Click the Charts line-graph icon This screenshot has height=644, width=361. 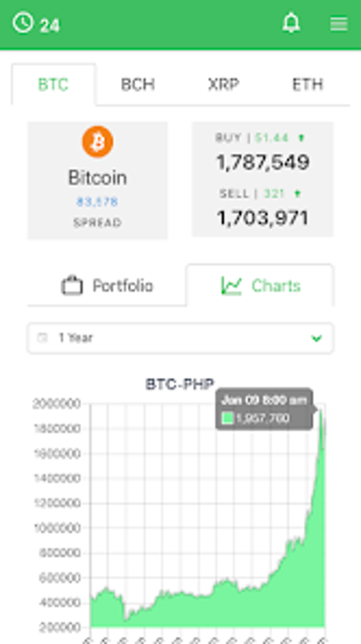click(231, 286)
